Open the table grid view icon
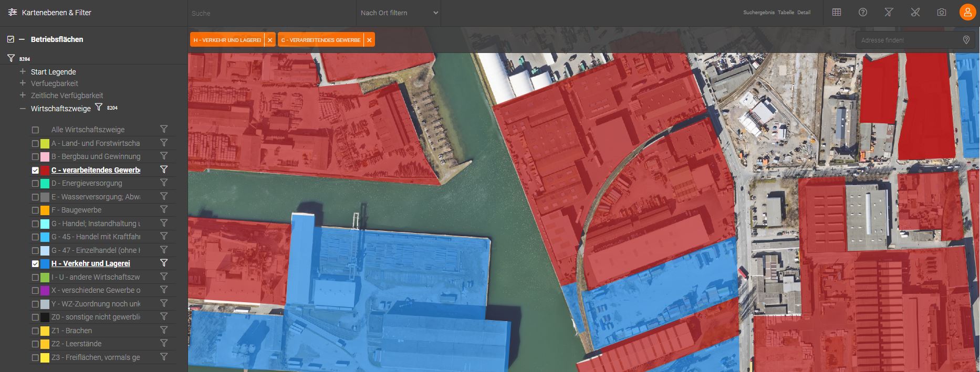 click(837, 13)
